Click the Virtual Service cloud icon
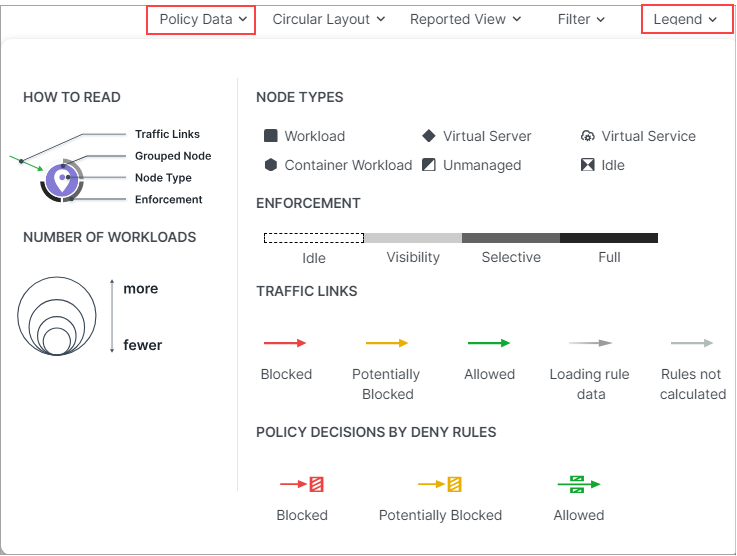737x556 pixels. 588,136
